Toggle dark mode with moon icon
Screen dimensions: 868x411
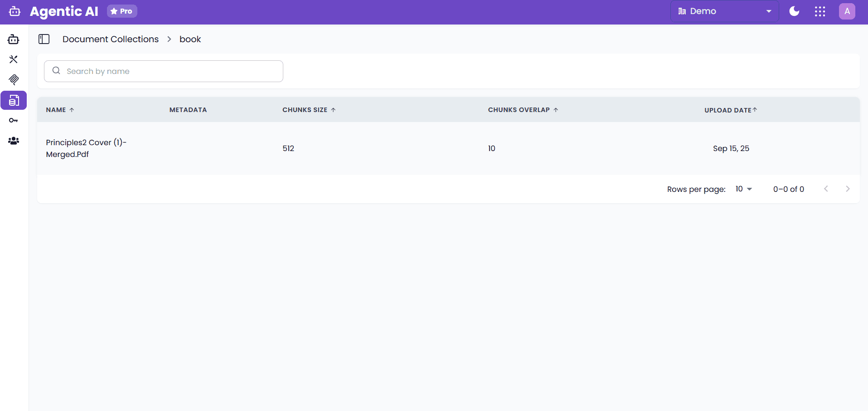pos(794,11)
